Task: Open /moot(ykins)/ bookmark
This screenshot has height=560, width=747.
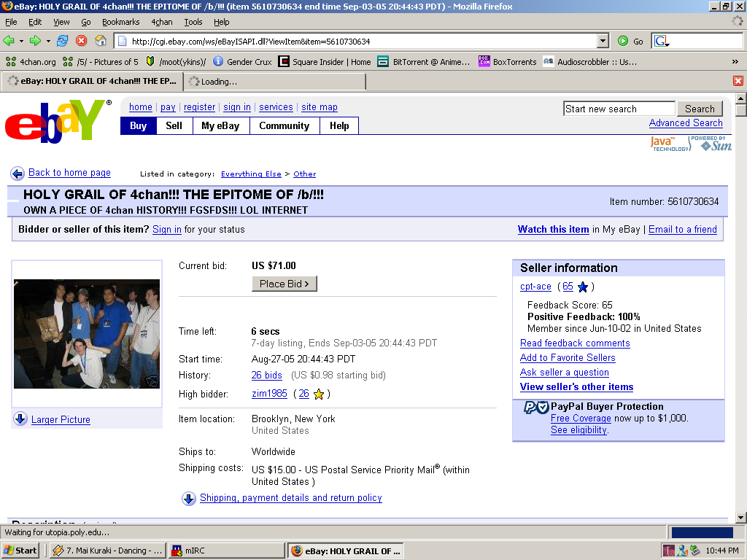Action: click(x=176, y=62)
